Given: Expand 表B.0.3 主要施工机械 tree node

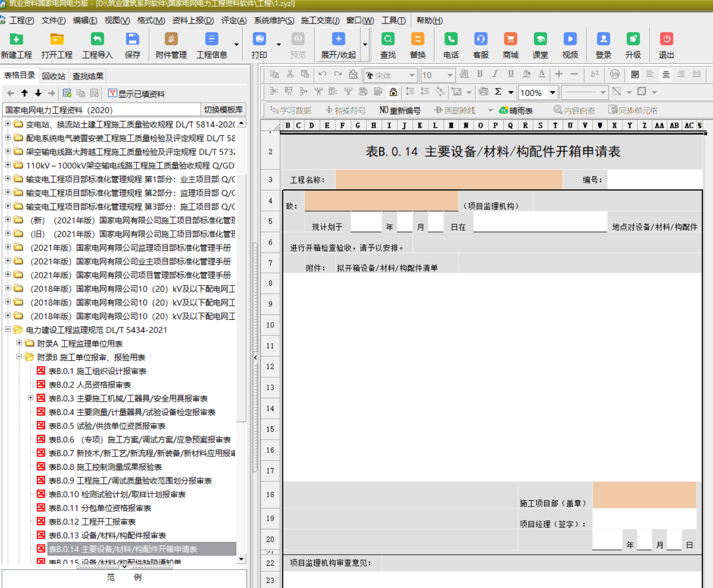Looking at the screenshot, I should (x=30, y=398).
